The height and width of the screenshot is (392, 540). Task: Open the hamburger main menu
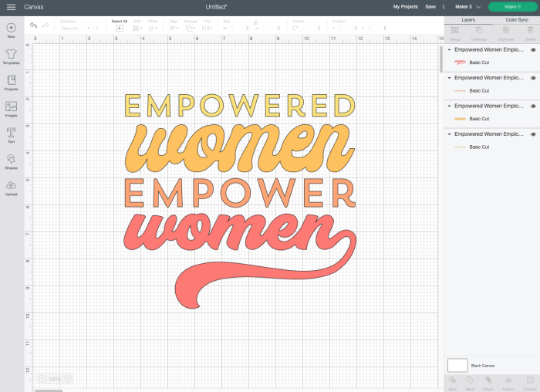[x=11, y=6]
